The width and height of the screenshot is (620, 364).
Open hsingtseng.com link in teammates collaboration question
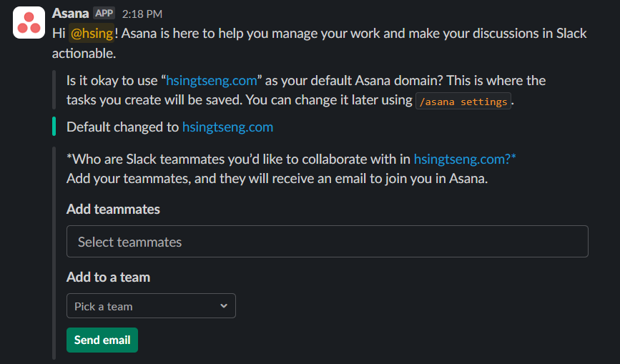pos(462,159)
